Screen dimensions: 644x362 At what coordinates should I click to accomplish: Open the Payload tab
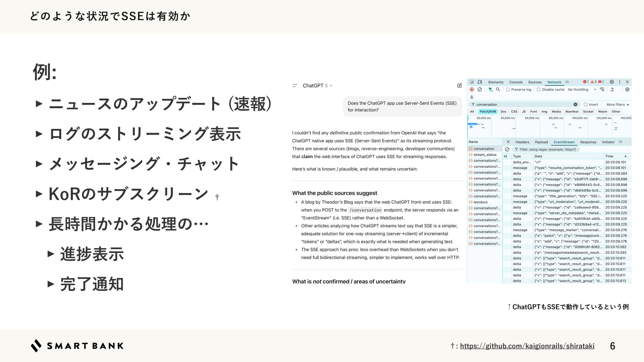(541, 142)
